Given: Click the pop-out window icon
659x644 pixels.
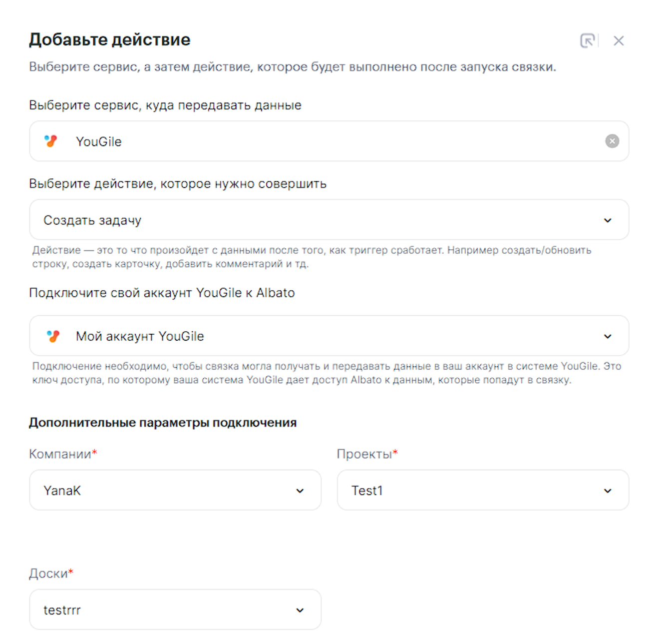Looking at the screenshot, I should click(x=588, y=40).
